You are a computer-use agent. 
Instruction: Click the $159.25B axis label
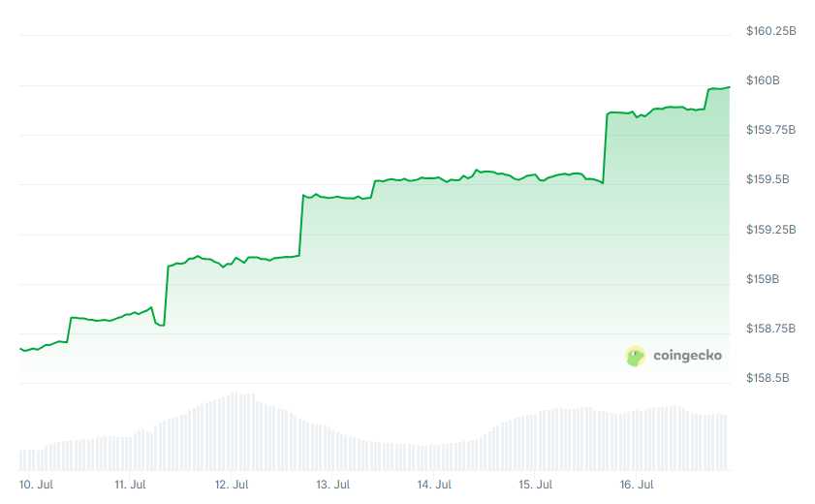pyautogui.click(x=770, y=230)
